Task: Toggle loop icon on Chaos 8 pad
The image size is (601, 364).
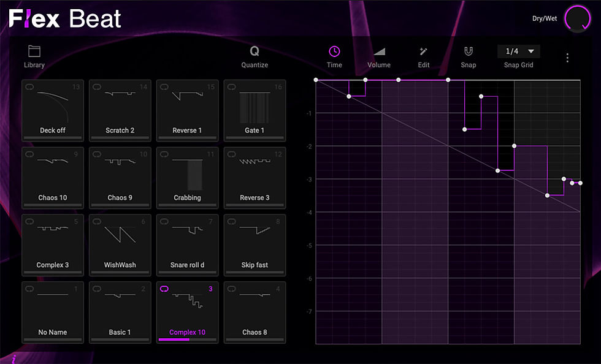Action: pos(232,289)
